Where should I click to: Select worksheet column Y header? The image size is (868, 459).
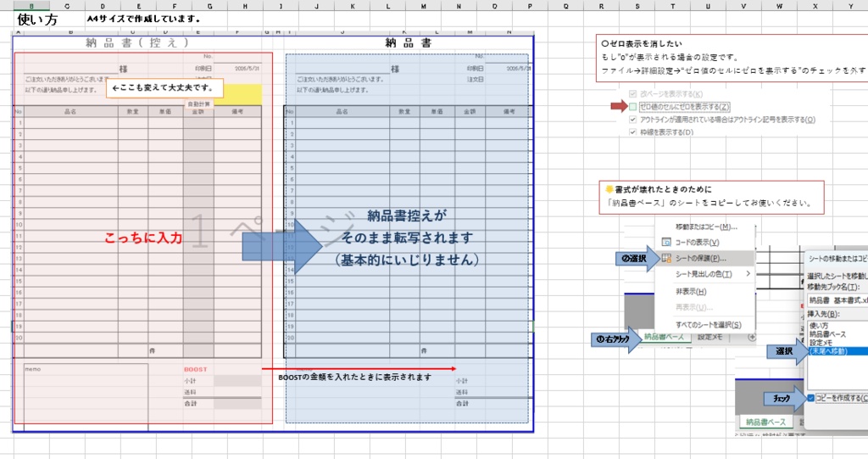(850, 6)
